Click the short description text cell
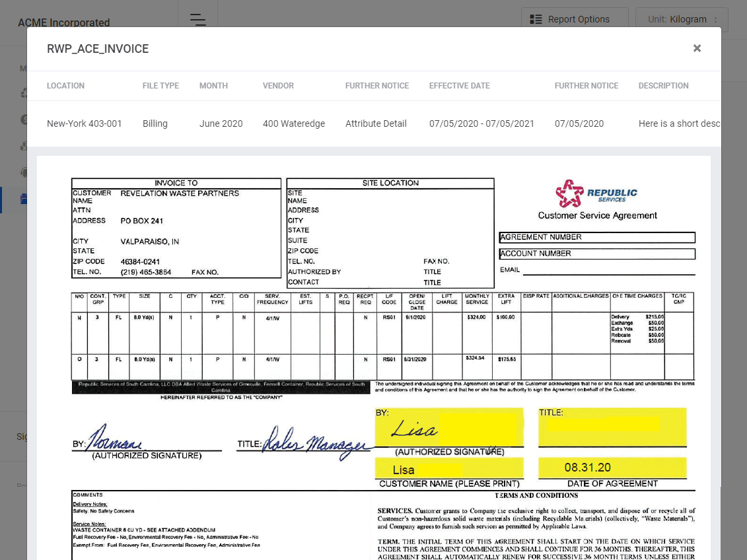The height and width of the screenshot is (560, 747). click(x=680, y=123)
